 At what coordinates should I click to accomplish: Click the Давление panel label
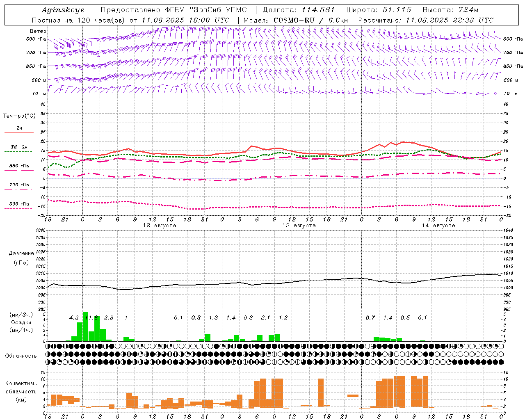21,253
